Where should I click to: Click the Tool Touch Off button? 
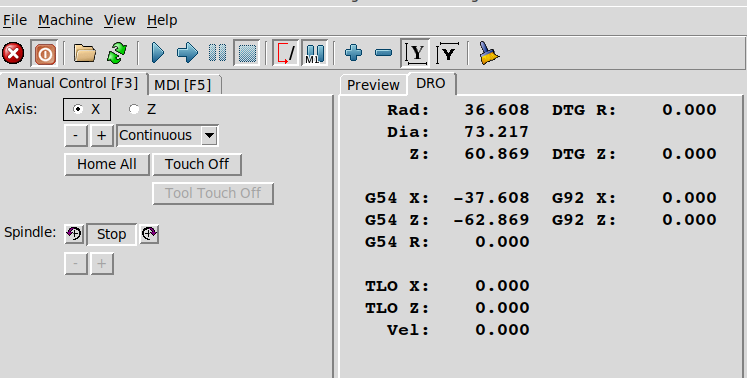213,194
